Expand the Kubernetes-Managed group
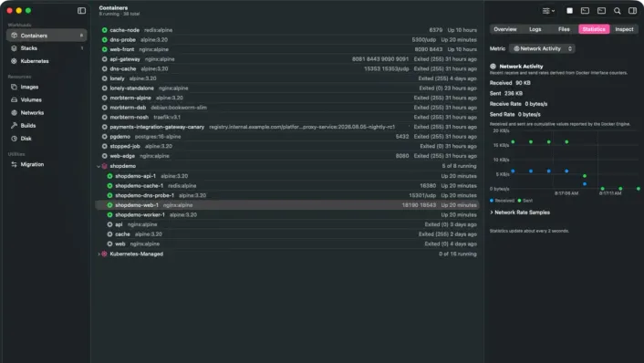The width and height of the screenshot is (644, 363). click(99, 254)
